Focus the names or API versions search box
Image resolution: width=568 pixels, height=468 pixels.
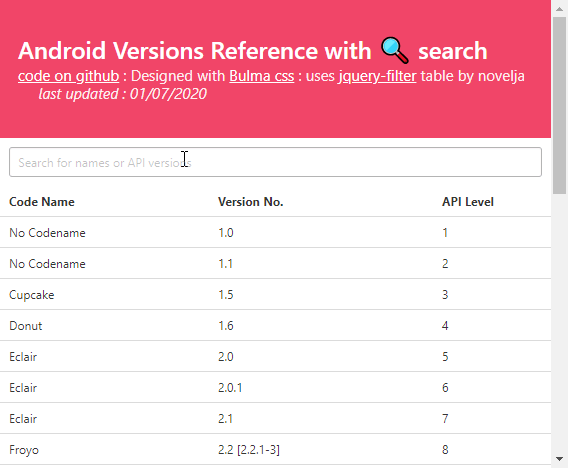275,162
